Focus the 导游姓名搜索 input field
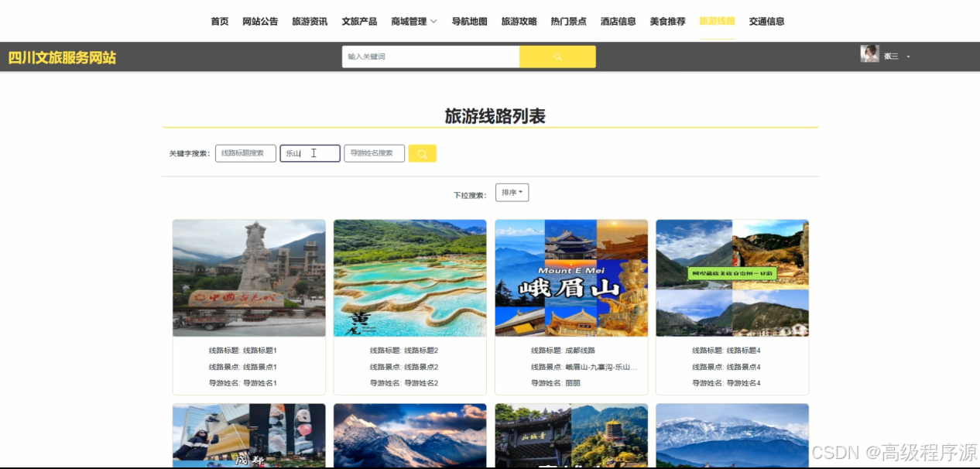The width and height of the screenshot is (980, 469). [375, 153]
